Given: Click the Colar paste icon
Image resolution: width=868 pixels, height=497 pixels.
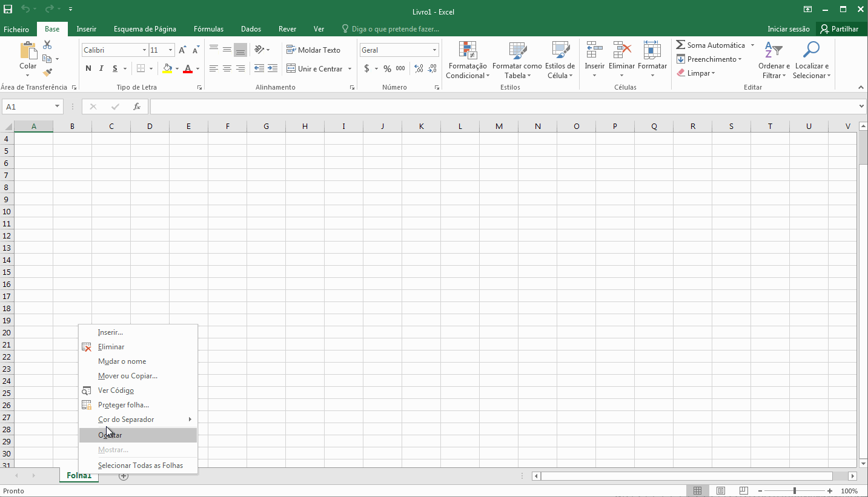Looking at the screenshot, I should [x=28, y=50].
